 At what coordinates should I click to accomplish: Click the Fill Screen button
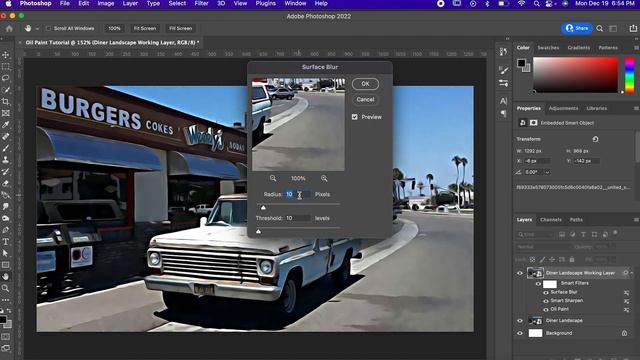click(x=180, y=29)
